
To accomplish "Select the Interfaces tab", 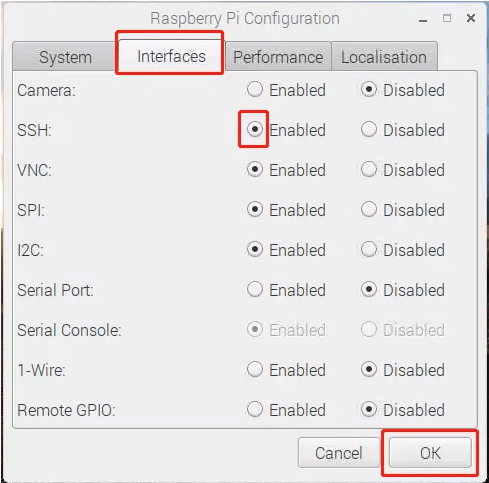I will (x=171, y=56).
